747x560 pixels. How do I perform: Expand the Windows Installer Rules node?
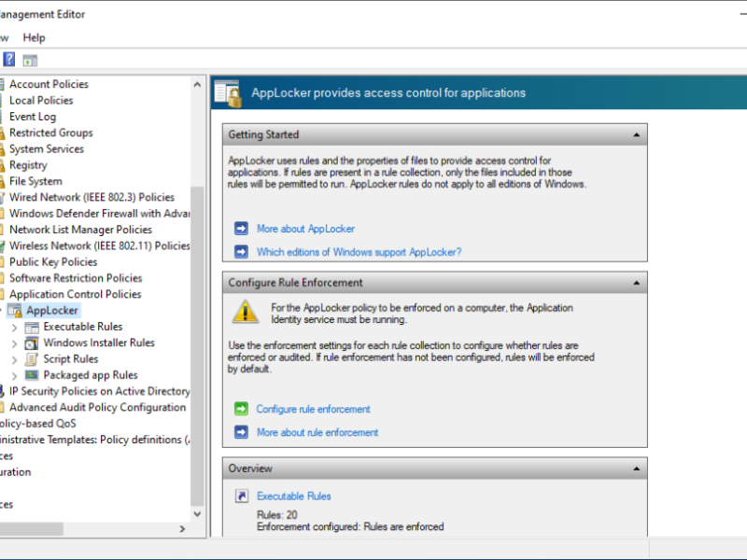click(14, 343)
